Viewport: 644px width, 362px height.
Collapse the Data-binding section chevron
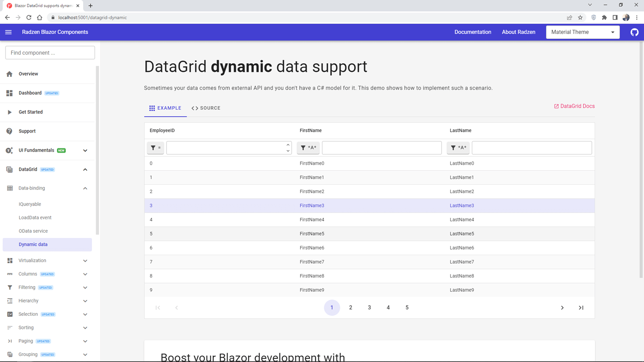(85, 188)
